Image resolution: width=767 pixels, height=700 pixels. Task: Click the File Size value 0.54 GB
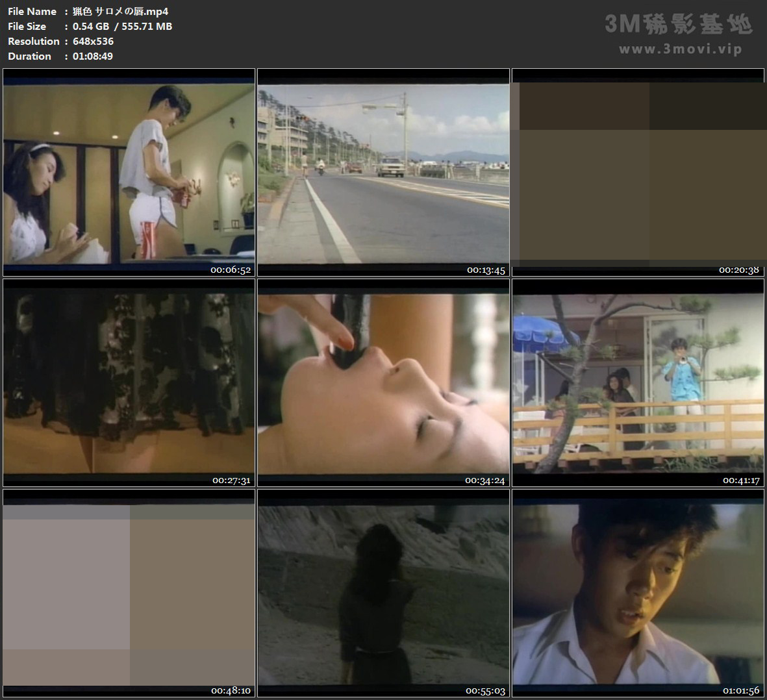click(x=91, y=26)
